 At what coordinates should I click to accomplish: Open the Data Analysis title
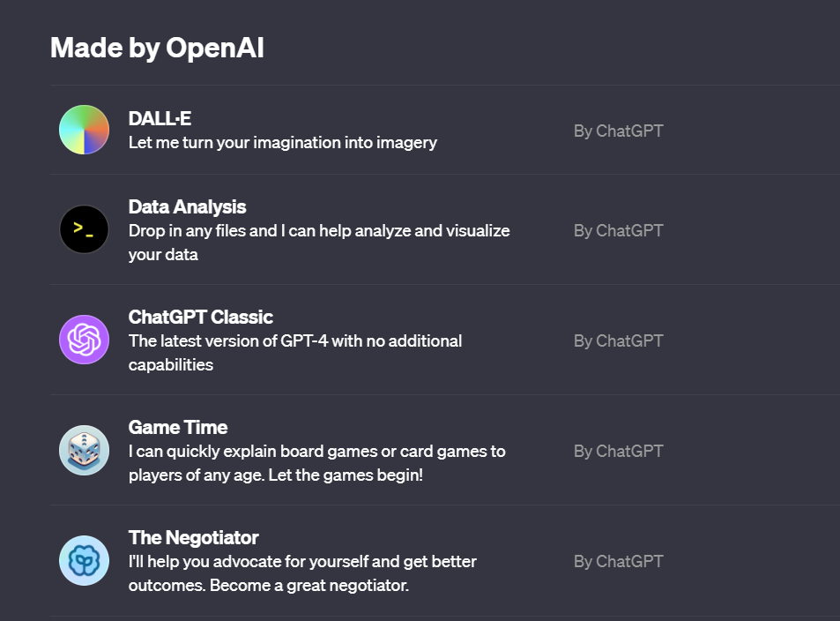[x=187, y=207]
